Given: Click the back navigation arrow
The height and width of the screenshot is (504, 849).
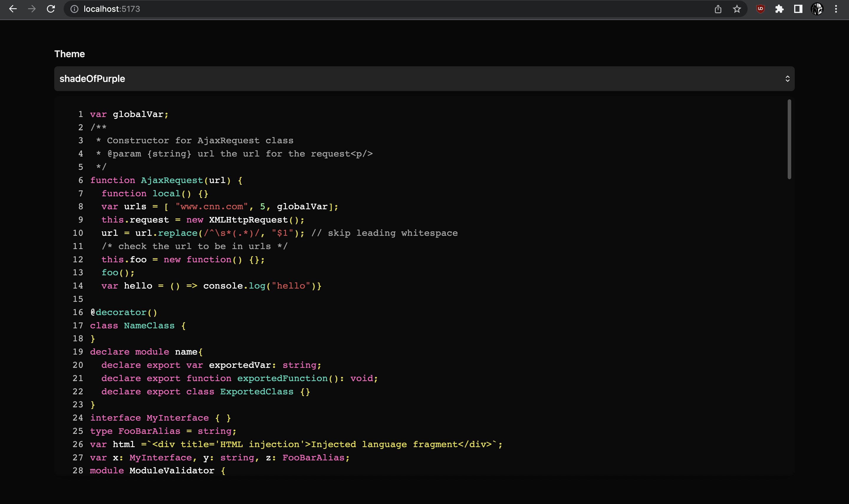Looking at the screenshot, I should 13,9.
